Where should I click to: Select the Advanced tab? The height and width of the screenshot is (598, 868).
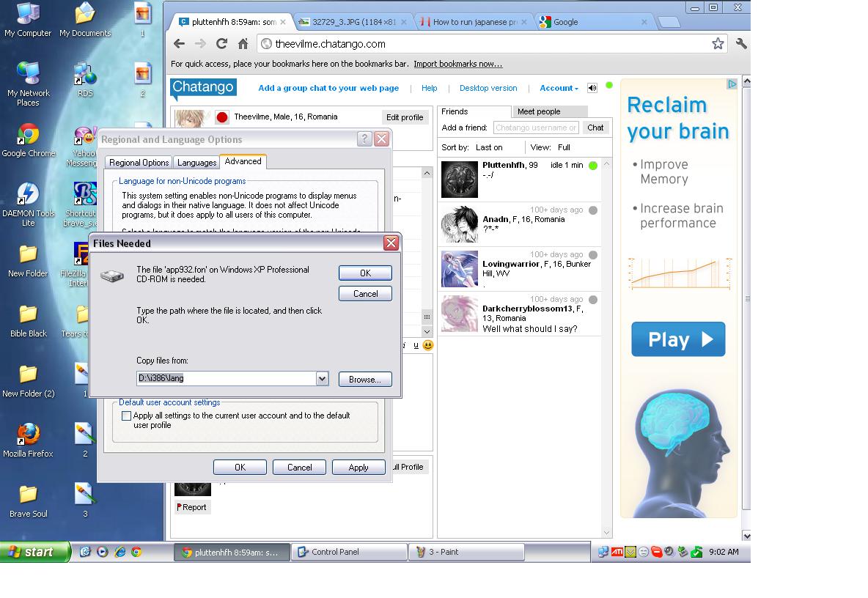[x=243, y=161]
